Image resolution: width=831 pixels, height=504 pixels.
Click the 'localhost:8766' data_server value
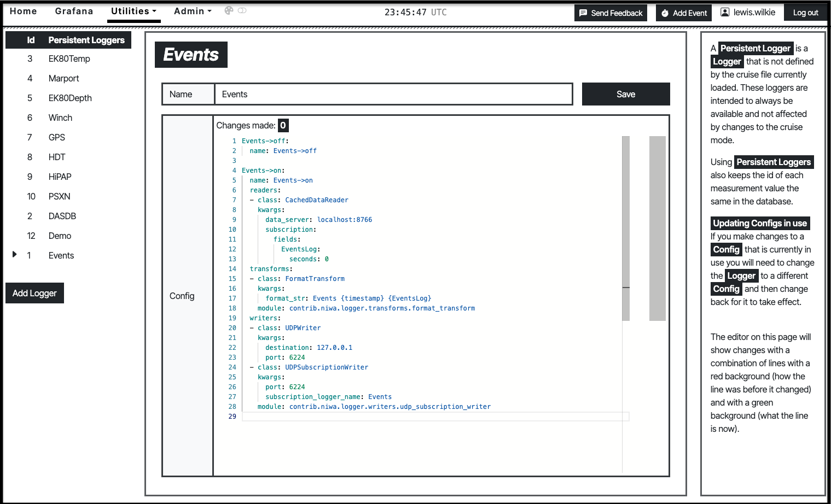(x=345, y=220)
